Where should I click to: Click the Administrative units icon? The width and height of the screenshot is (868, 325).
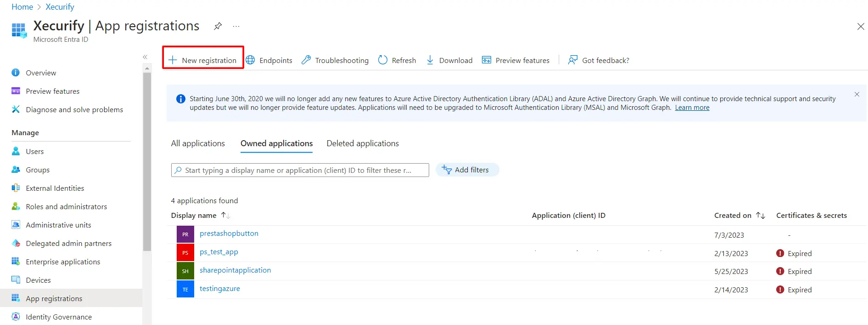point(16,225)
